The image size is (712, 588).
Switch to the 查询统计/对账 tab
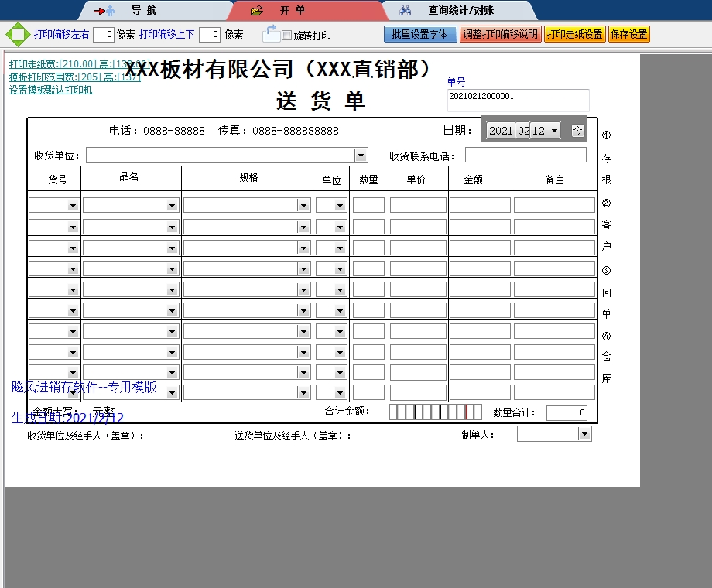(460, 11)
